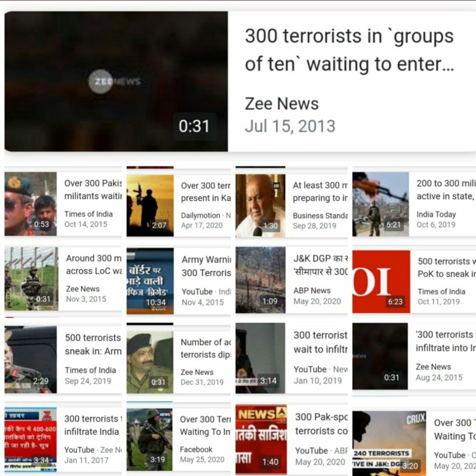Viewport: 476px width, 476px height.
Task: Click the 'Apr 17, 2020' date
Action: point(201,225)
